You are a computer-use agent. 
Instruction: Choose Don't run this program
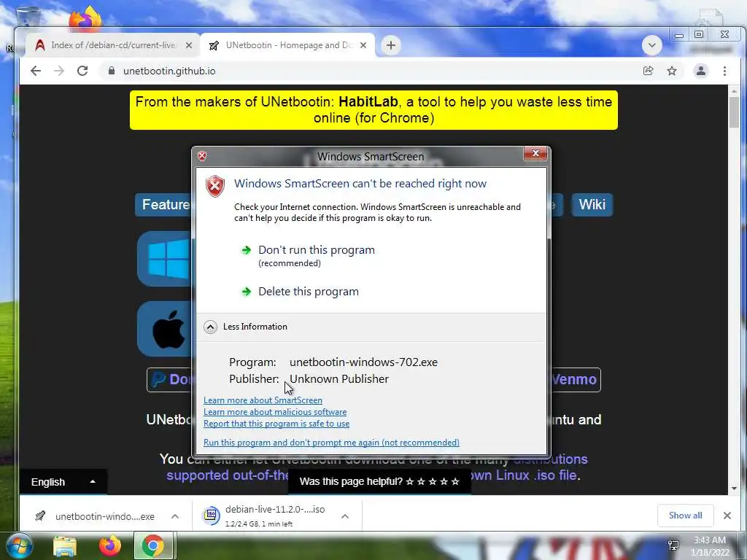[317, 250]
